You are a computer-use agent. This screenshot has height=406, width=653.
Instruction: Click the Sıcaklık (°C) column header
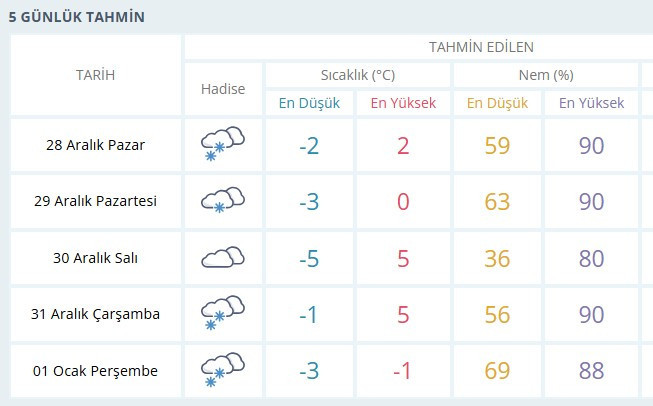tap(357, 75)
